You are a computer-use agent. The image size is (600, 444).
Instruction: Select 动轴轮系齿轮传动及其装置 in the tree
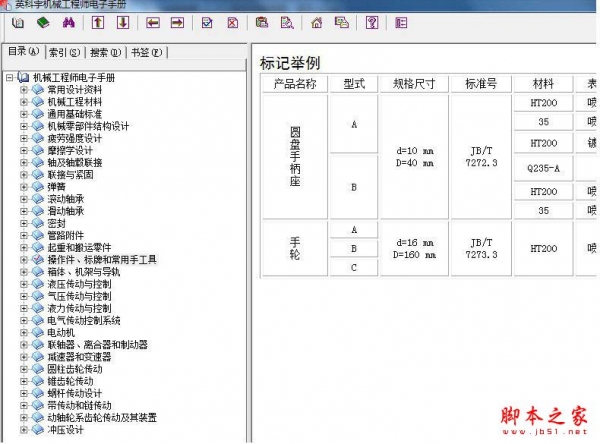pos(102,418)
